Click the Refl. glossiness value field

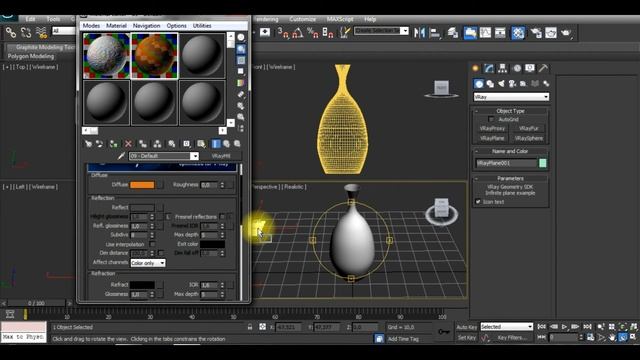[x=140, y=226]
